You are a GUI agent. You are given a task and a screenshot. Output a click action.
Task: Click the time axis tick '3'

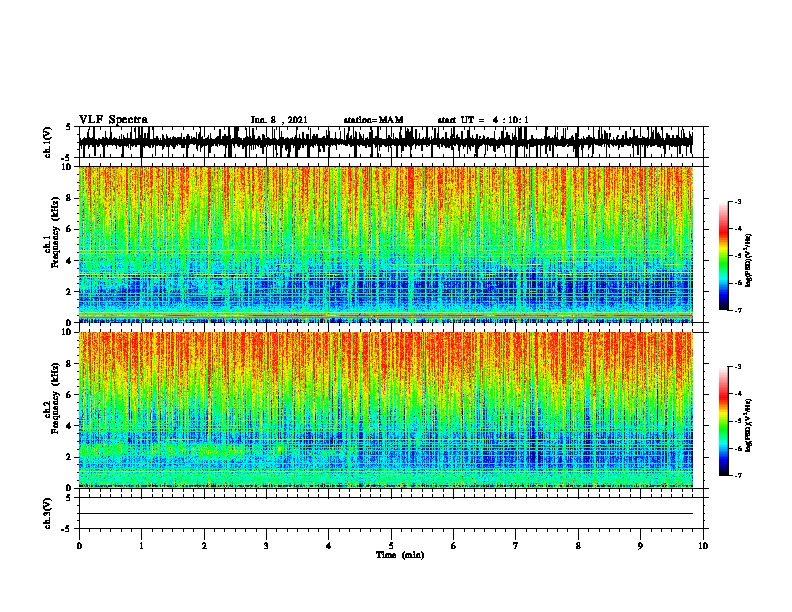pyautogui.click(x=266, y=546)
